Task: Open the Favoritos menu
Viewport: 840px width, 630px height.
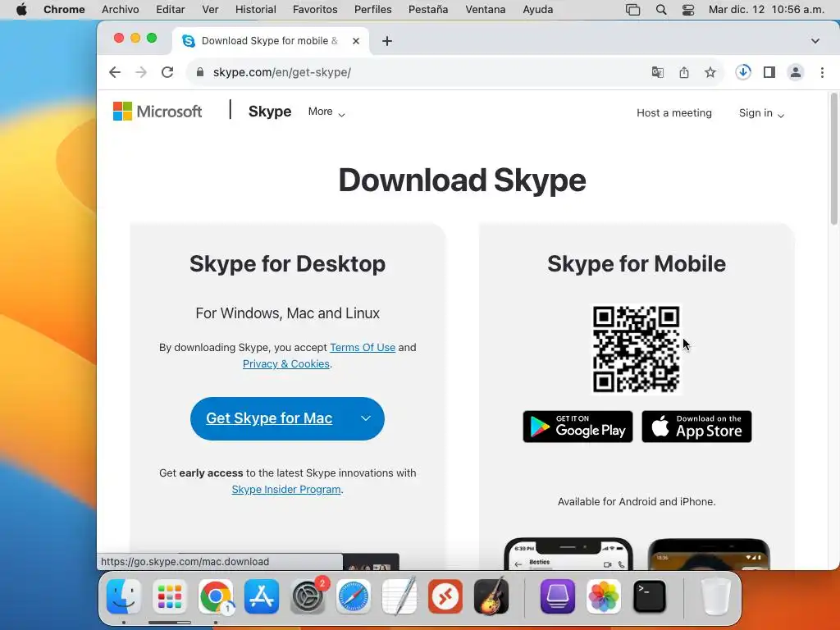Action: pyautogui.click(x=315, y=10)
